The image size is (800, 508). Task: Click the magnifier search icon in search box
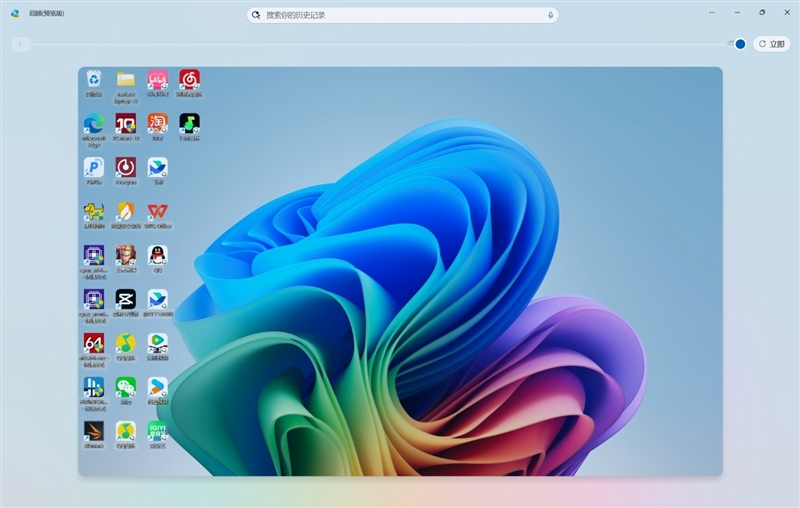[x=256, y=15]
